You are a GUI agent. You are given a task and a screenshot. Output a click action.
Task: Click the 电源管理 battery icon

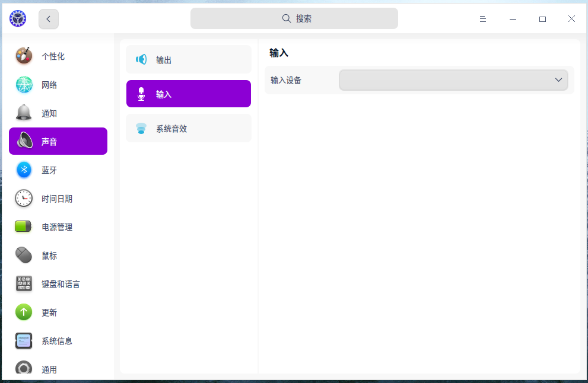point(23,226)
